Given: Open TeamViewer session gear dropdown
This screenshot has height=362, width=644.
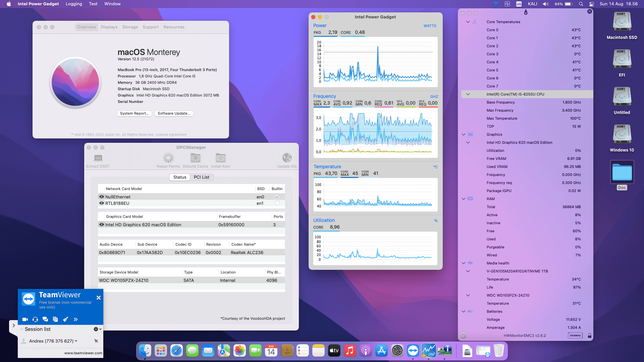Looking at the screenshot, I should pos(97,329).
